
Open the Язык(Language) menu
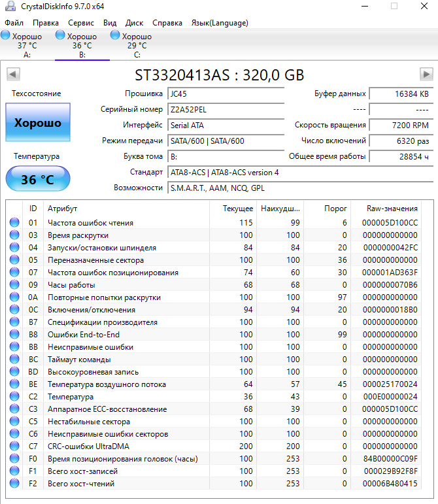220,23
